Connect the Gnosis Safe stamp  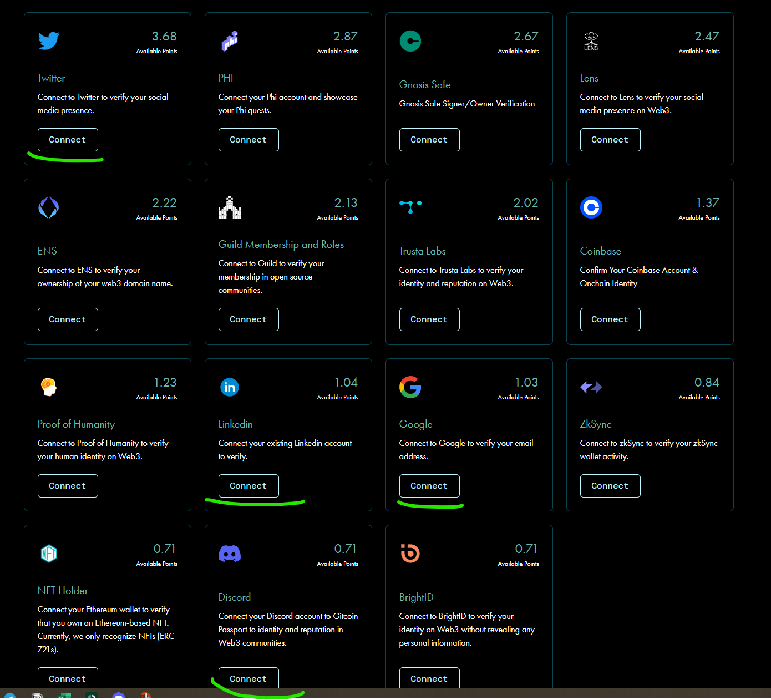point(429,140)
